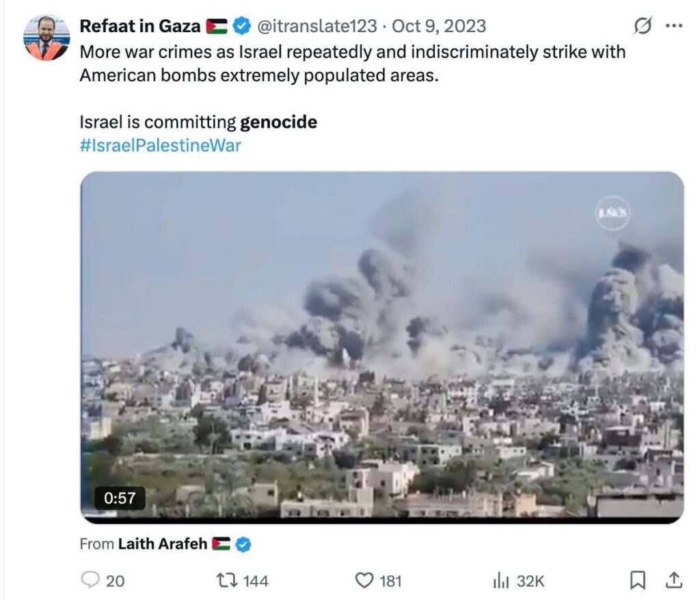Click the reply speech bubble icon
Screen dimensions: 700x600
pyautogui.click(x=91, y=580)
